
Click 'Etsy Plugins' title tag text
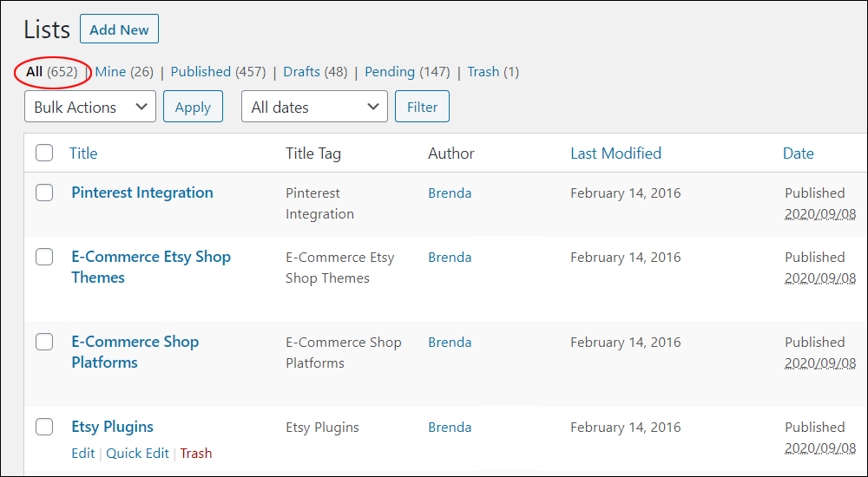click(x=322, y=428)
